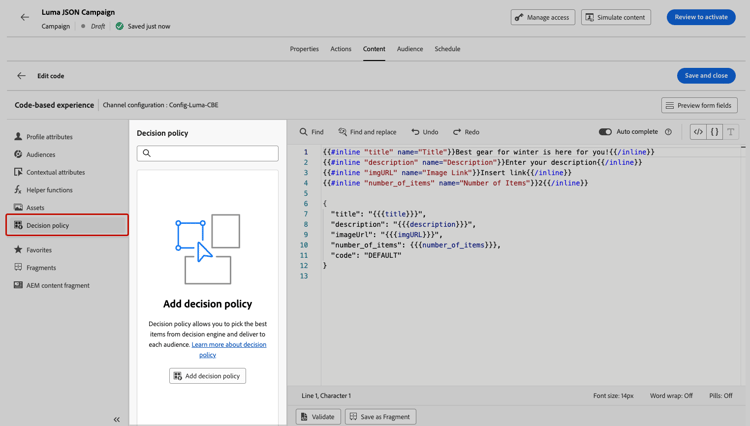Switch to the Audience tab
This screenshot has height=426, width=750.
(410, 49)
